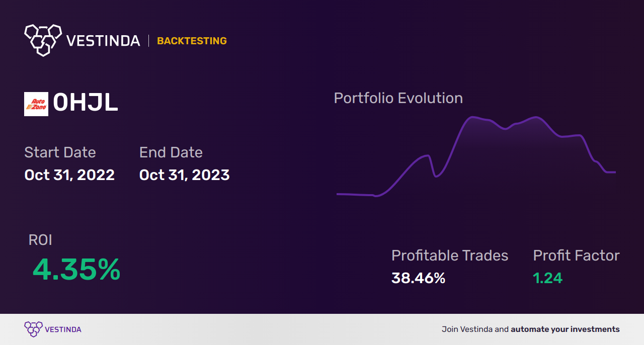Select the Profitable Trades label
This screenshot has width=644, height=345.
pyautogui.click(x=450, y=255)
